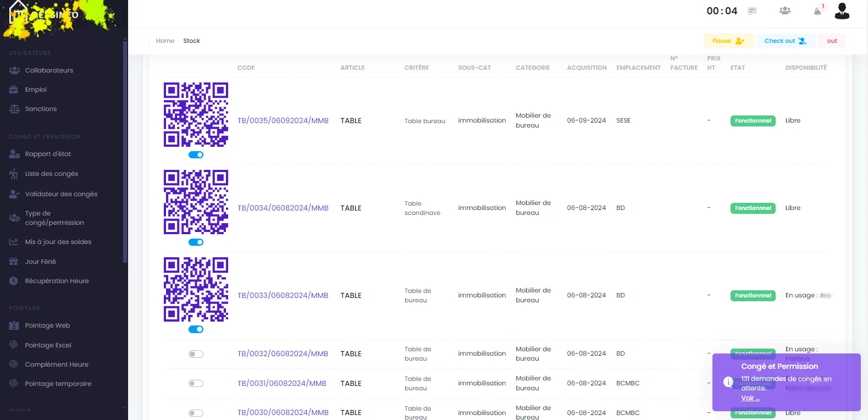Open the notifications bell icon
The width and height of the screenshot is (868, 420).
(x=817, y=11)
